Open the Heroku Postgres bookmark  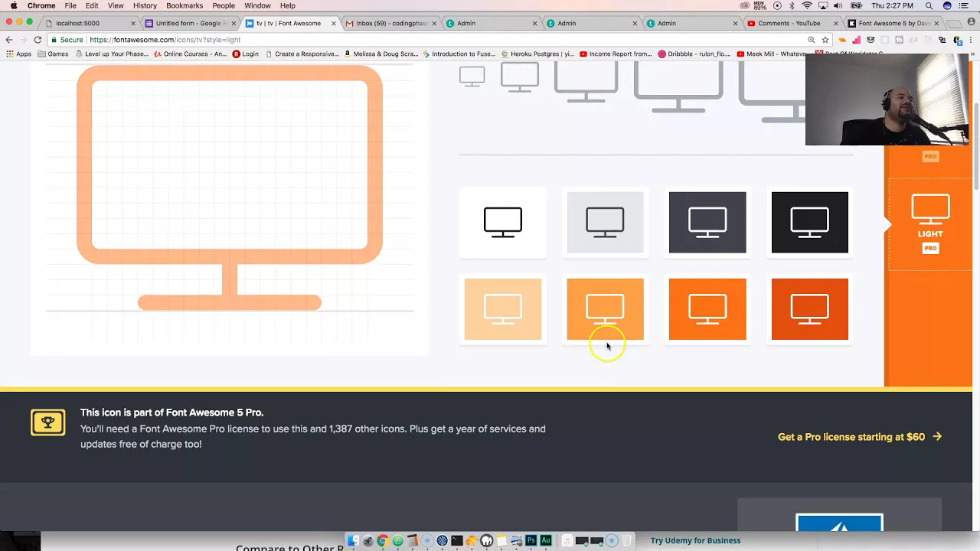(x=538, y=54)
